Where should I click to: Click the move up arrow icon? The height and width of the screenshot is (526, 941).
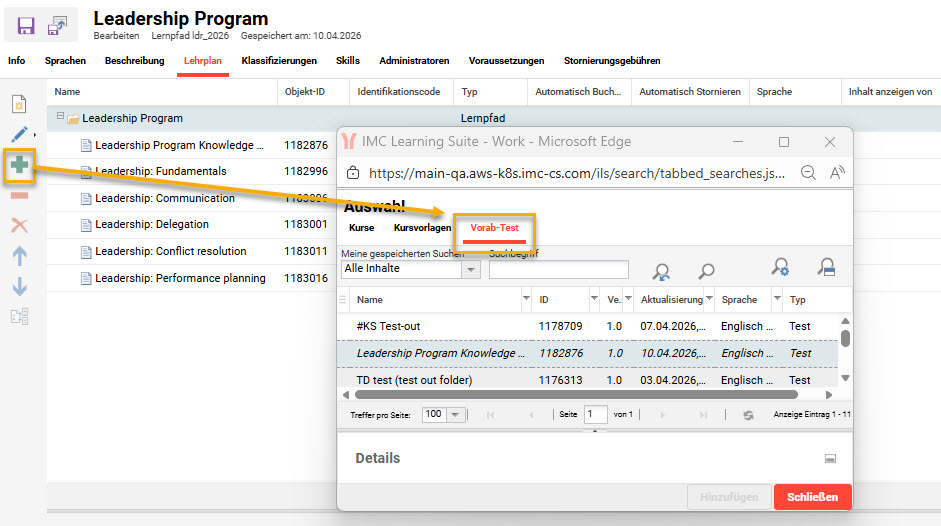(x=19, y=256)
